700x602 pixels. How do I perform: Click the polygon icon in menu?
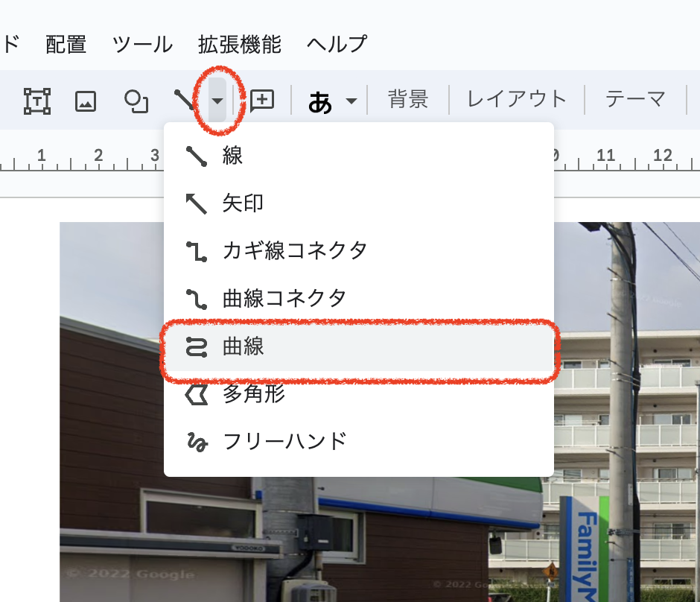coord(197,394)
